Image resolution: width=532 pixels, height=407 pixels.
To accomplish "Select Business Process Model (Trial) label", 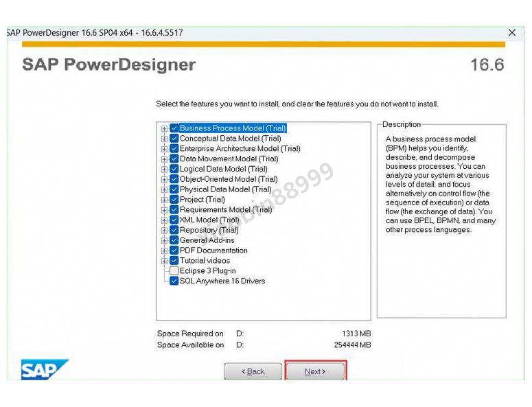I will [x=233, y=128].
